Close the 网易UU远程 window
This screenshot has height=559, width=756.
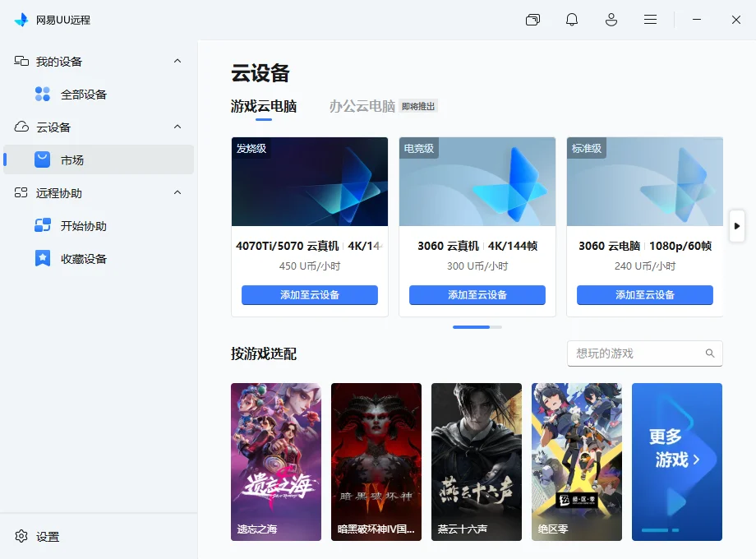point(735,20)
